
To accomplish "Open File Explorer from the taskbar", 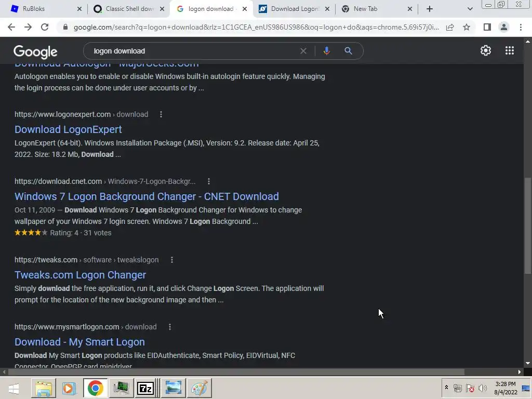I will tap(44, 388).
